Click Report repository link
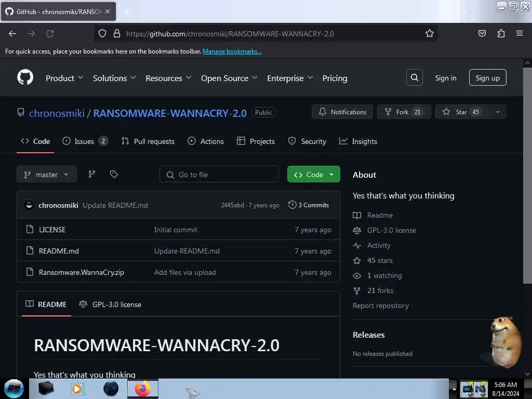Screen dimensions: 532x399 381,305
